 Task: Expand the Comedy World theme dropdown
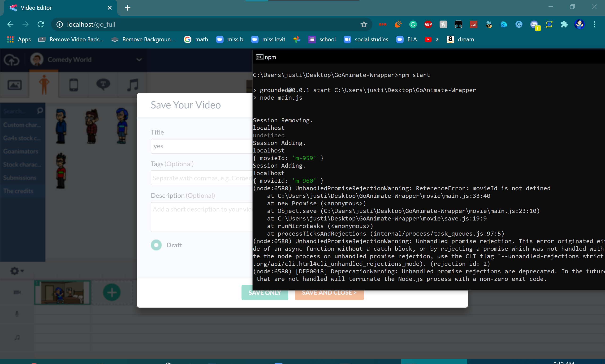point(139,59)
